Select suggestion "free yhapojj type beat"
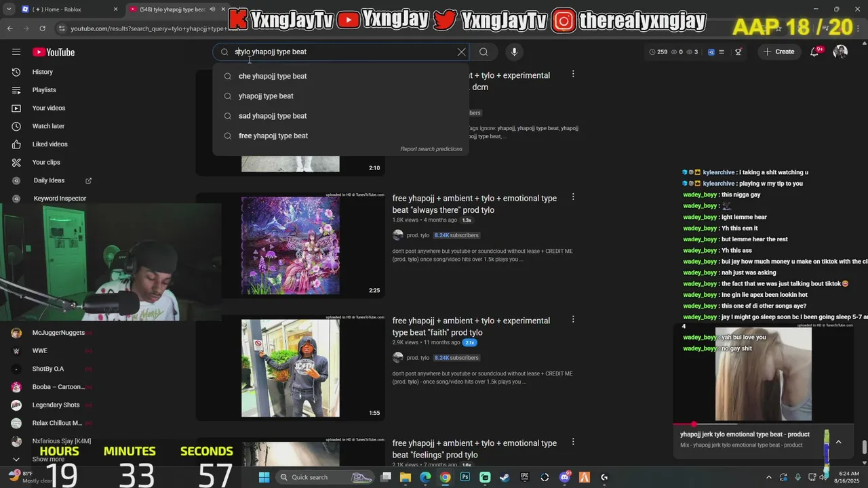This screenshot has width=868, height=488. click(x=340, y=136)
